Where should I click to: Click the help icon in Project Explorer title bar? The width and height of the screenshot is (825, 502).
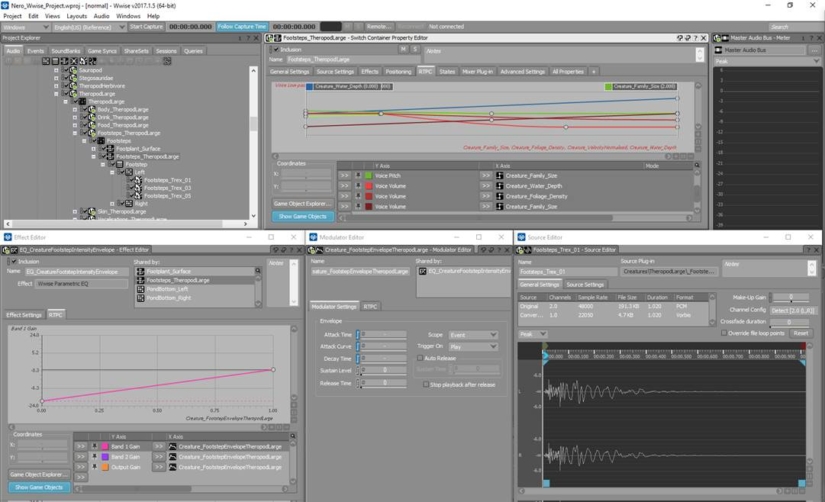coord(248,38)
